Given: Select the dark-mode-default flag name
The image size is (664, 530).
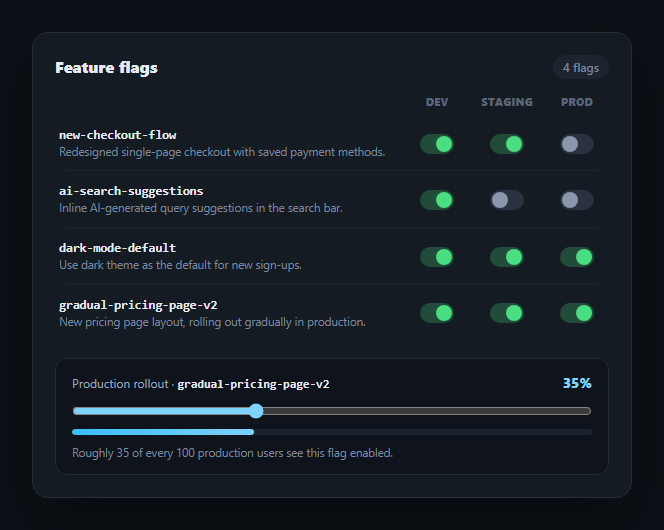Looking at the screenshot, I should click(117, 248).
